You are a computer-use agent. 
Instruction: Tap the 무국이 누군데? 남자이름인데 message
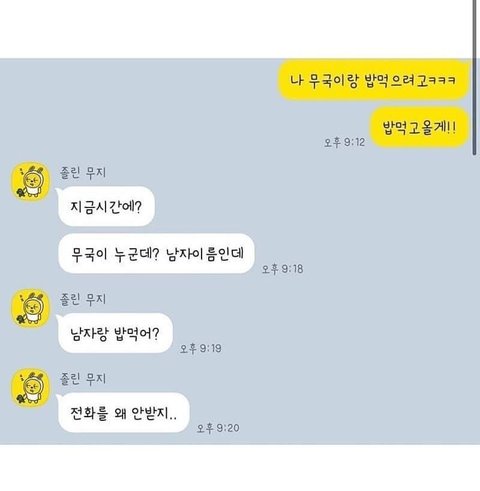coord(156,254)
